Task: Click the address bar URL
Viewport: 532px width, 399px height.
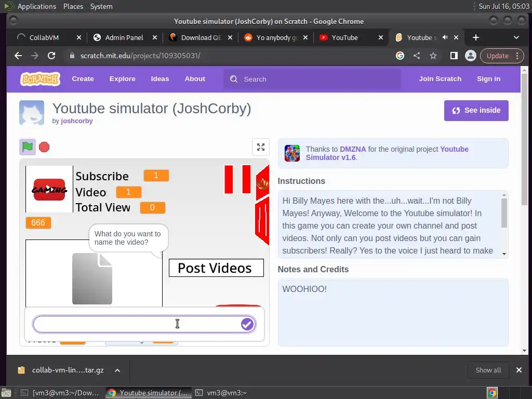Action: [x=140, y=56]
